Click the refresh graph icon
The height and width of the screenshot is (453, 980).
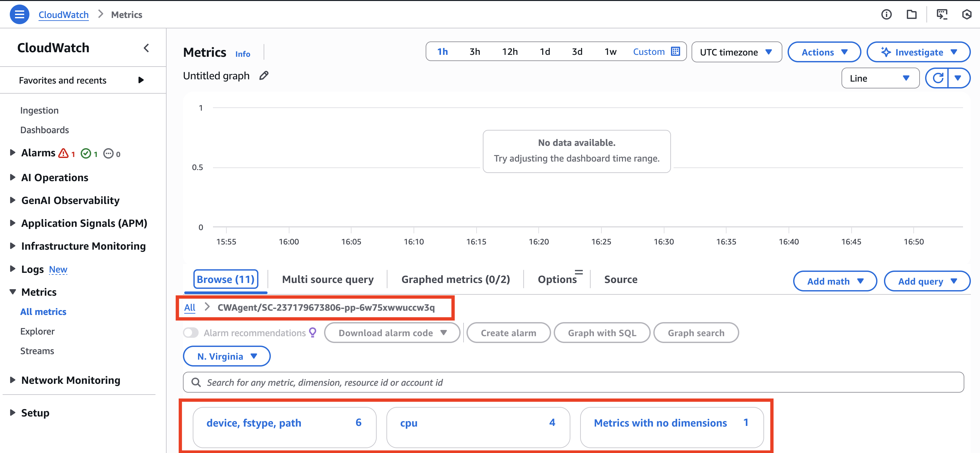click(938, 78)
